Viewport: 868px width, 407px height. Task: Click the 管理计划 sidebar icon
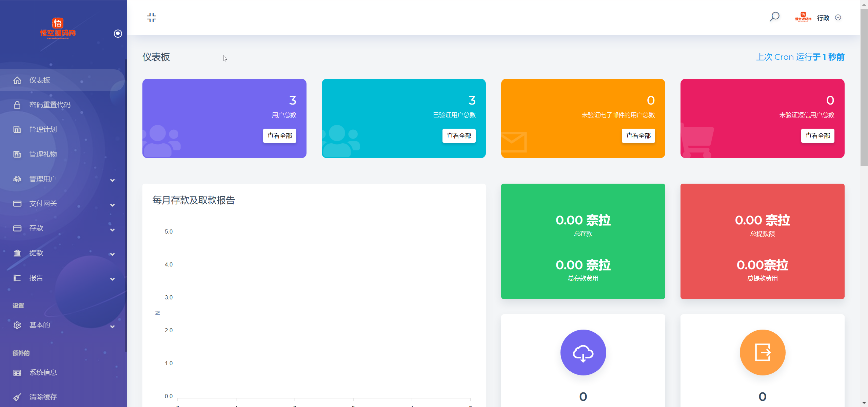17,130
